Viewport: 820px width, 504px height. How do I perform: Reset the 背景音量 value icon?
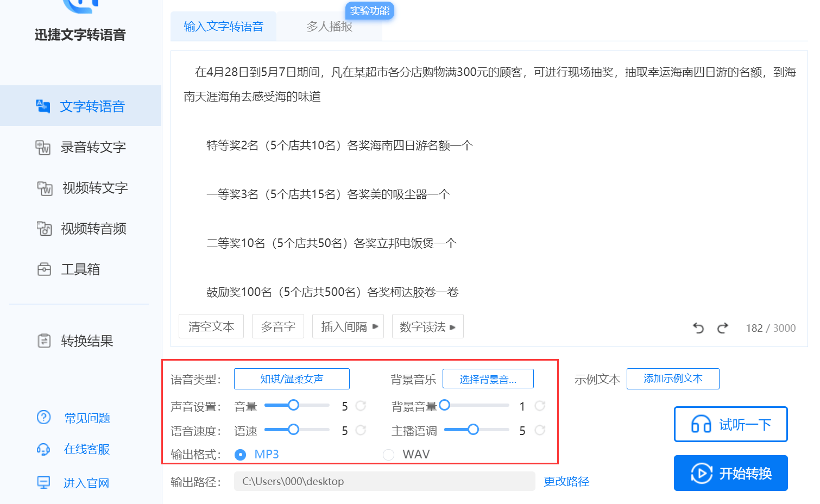[x=540, y=406]
